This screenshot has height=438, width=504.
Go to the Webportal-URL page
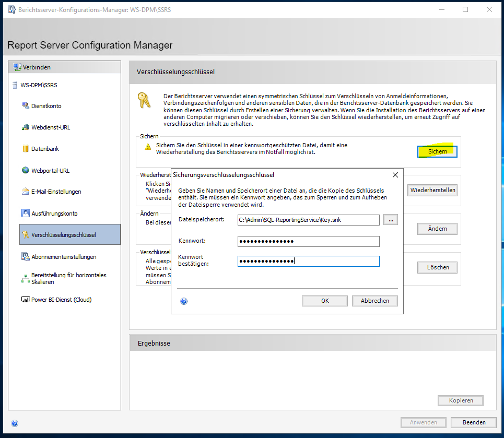[x=51, y=170]
